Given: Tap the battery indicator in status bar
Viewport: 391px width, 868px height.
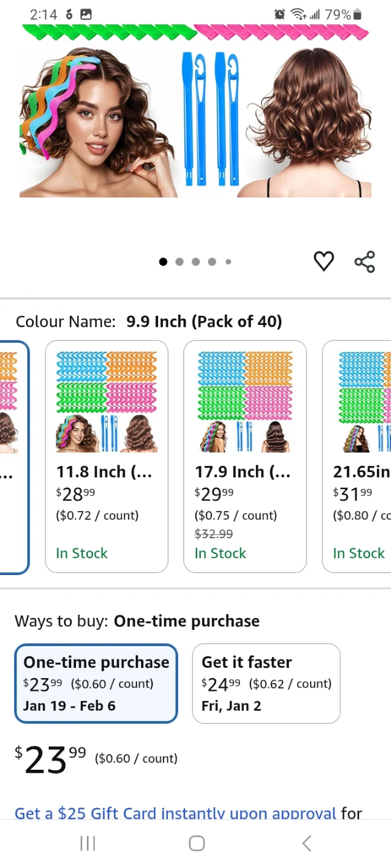Looking at the screenshot, I should (x=357, y=14).
